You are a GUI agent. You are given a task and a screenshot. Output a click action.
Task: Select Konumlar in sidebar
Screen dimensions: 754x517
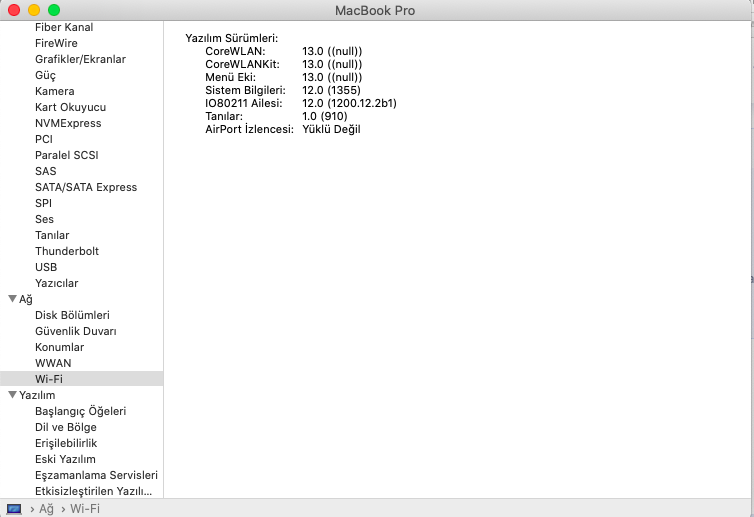(x=59, y=347)
